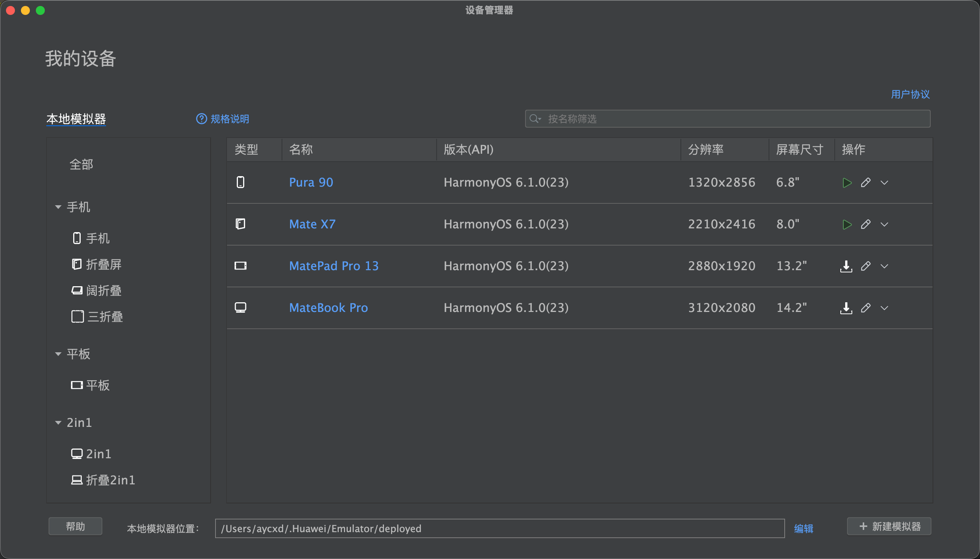Open the Mate X7 device name link

(312, 224)
